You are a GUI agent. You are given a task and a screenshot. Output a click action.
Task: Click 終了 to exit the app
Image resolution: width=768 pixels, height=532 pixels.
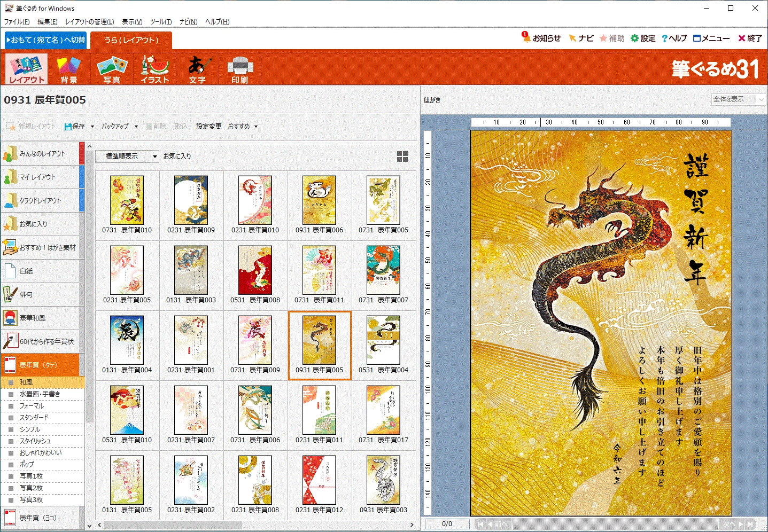coord(750,38)
